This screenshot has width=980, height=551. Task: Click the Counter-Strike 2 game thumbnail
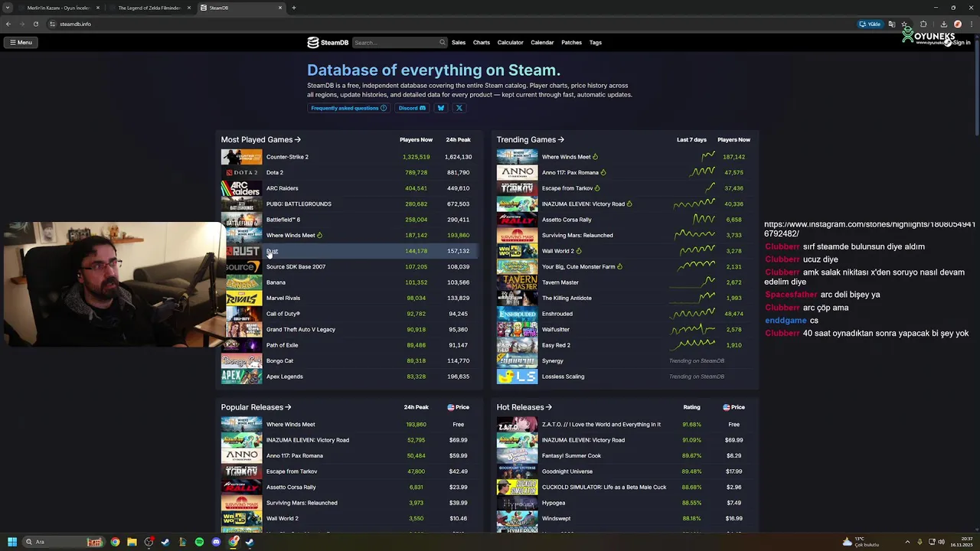pyautogui.click(x=241, y=157)
